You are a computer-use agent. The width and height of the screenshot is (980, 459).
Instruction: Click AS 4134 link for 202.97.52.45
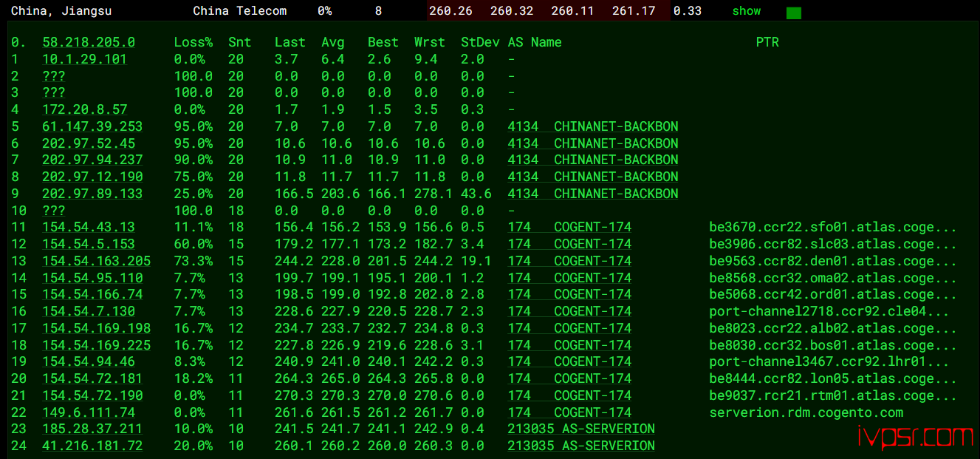(592, 143)
